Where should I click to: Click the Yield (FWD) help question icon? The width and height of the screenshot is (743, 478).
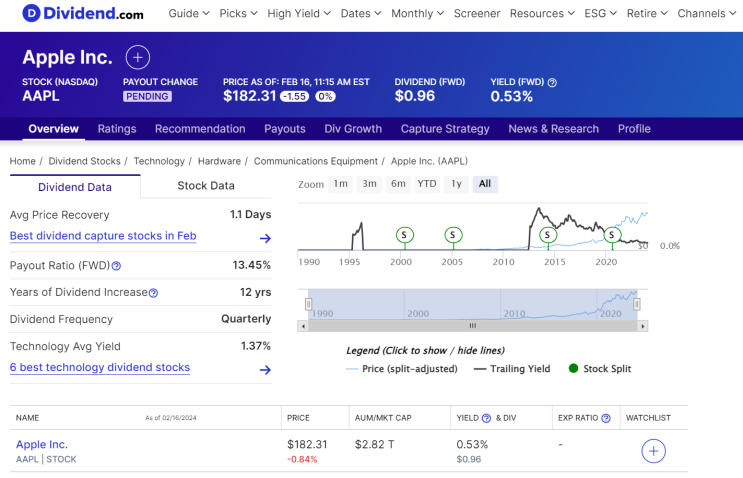point(552,82)
